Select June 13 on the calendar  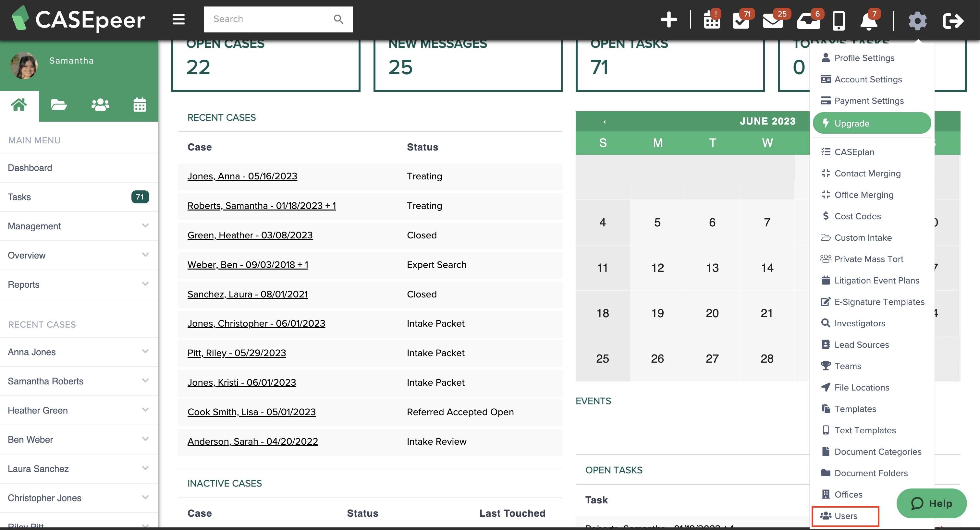[x=712, y=268]
